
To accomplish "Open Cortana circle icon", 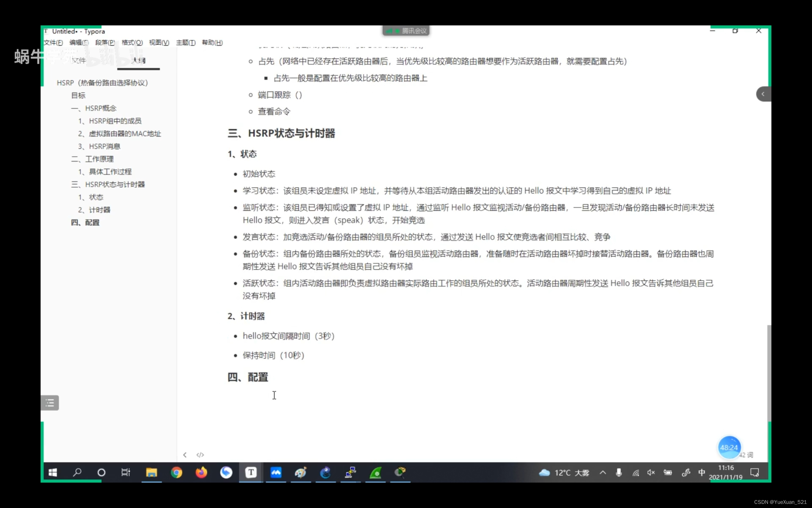I will coord(101,473).
